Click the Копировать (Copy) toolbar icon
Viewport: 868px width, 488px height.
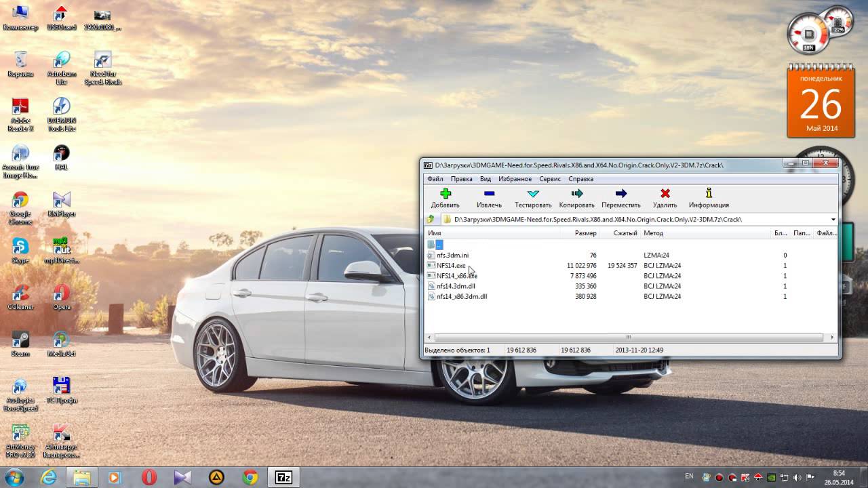577,194
